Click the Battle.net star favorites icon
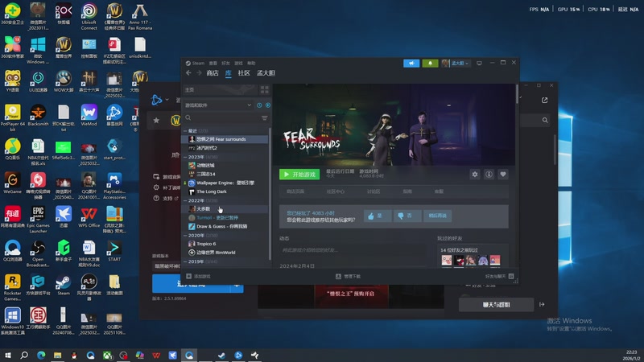 point(156,120)
